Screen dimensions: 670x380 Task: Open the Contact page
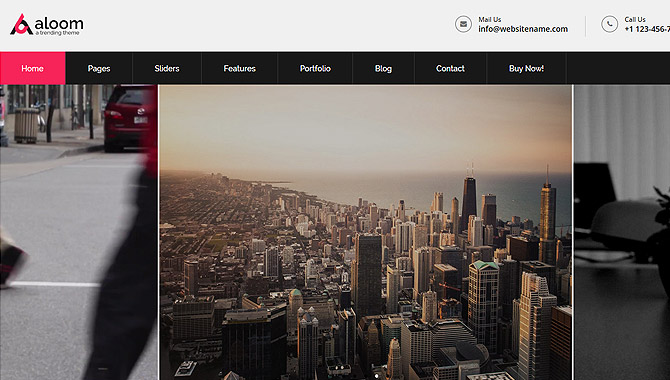click(x=450, y=68)
